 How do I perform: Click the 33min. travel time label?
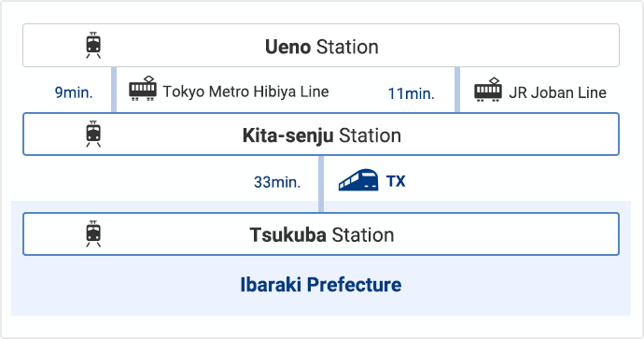pyautogui.click(x=277, y=182)
